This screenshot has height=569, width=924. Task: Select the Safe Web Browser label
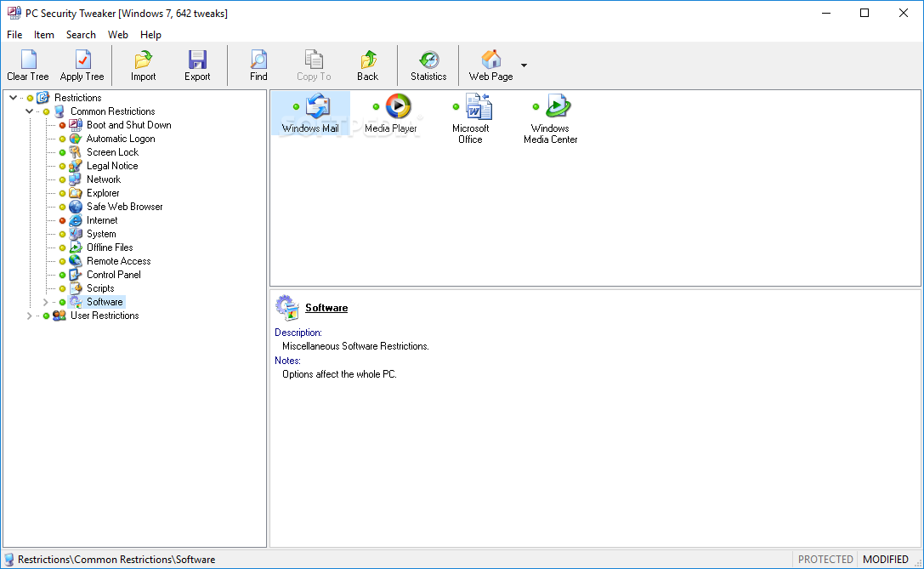[x=125, y=207]
